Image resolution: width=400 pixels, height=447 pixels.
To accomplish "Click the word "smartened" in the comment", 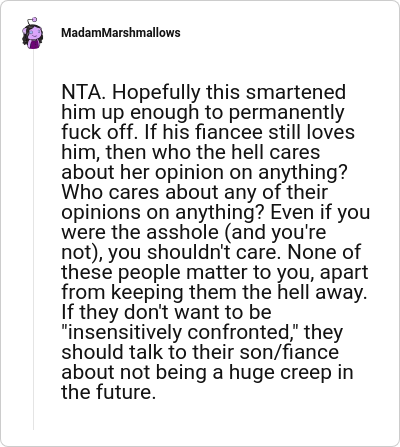I will pyautogui.click(x=296, y=92).
